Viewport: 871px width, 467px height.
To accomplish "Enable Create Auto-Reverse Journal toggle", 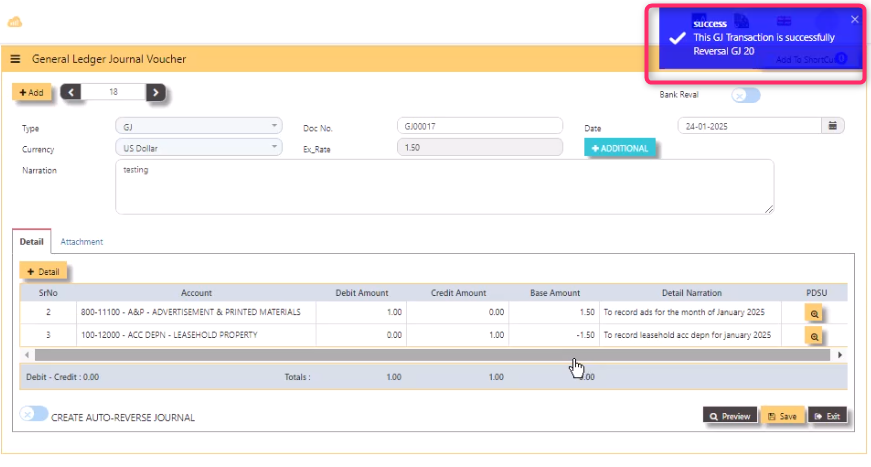I will (x=34, y=414).
